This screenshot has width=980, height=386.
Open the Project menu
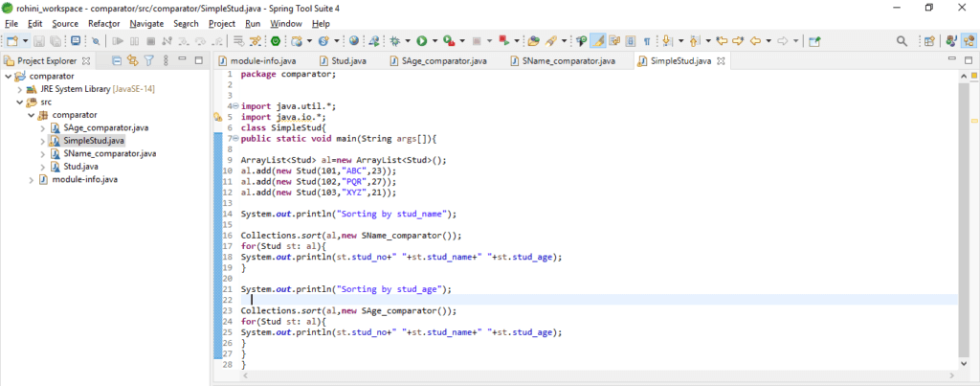click(222, 24)
